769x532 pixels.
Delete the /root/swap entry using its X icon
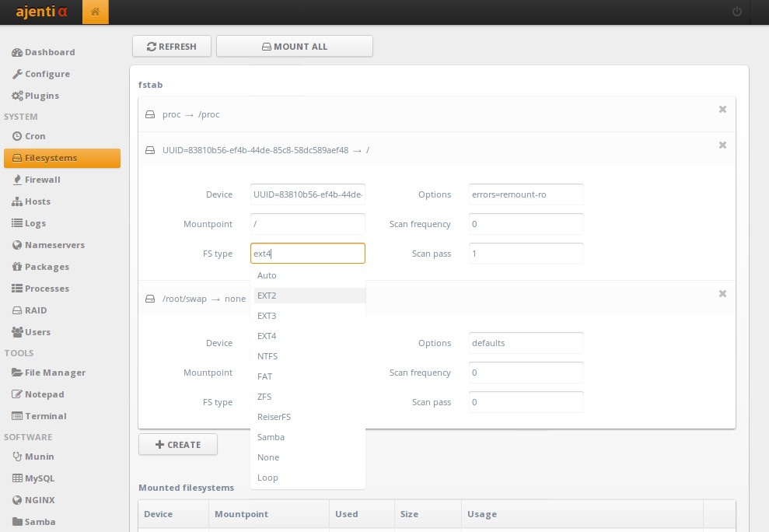(722, 294)
